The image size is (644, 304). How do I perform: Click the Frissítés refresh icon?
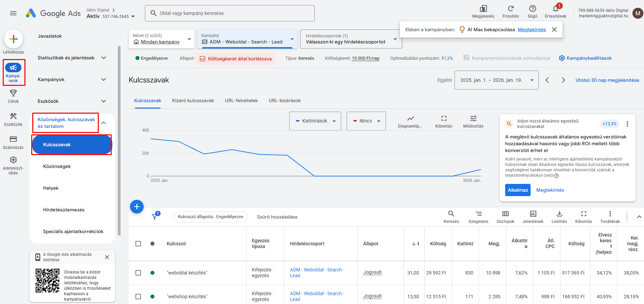click(511, 9)
